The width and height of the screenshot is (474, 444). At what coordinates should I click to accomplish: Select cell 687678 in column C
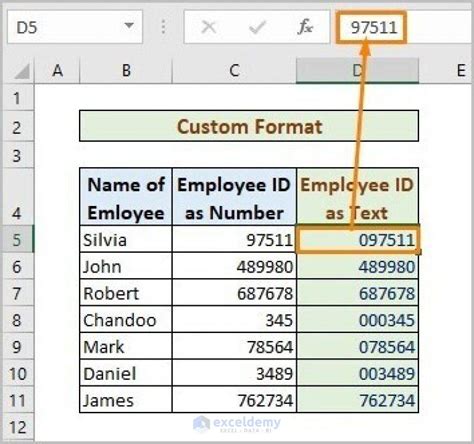click(x=234, y=293)
